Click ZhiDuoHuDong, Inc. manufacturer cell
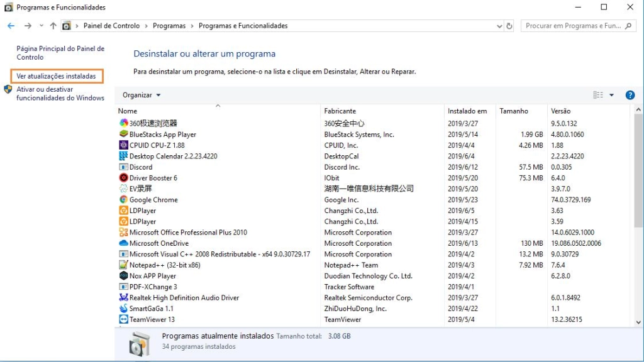 pos(355,309)
